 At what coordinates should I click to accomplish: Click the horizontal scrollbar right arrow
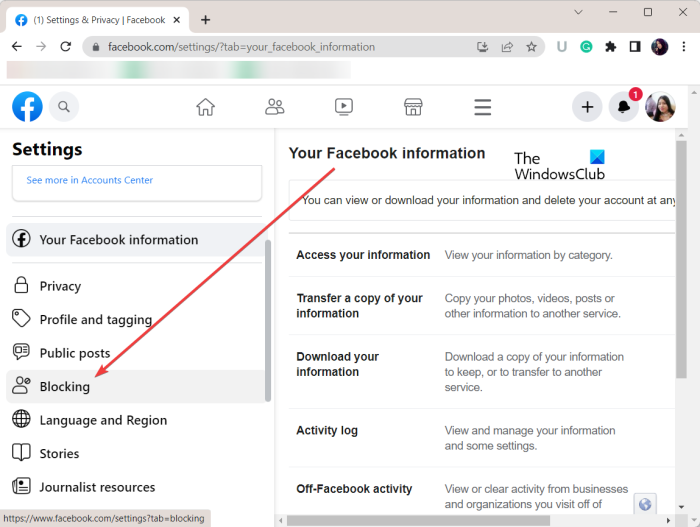click(668, 520)
